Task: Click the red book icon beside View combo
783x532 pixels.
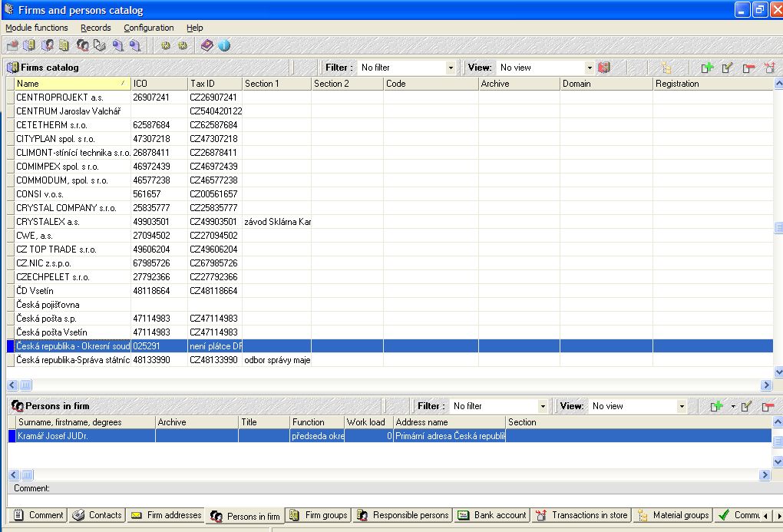Action: [604, 68]
